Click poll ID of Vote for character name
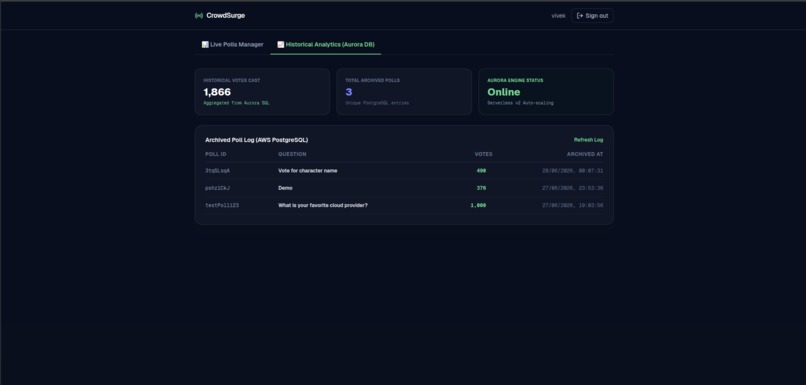The height and width of the screenshot is (385, 806). 217,171
